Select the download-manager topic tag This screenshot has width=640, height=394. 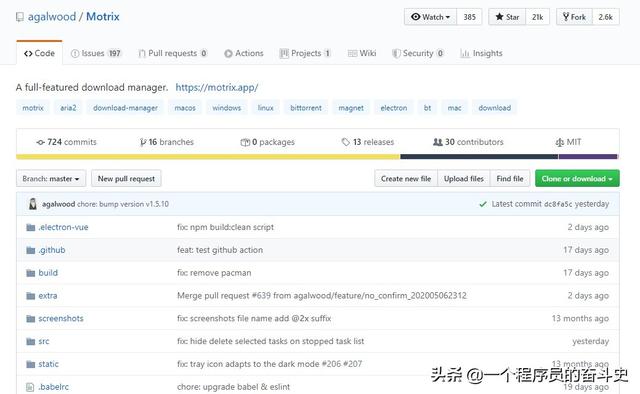[125, 108]
